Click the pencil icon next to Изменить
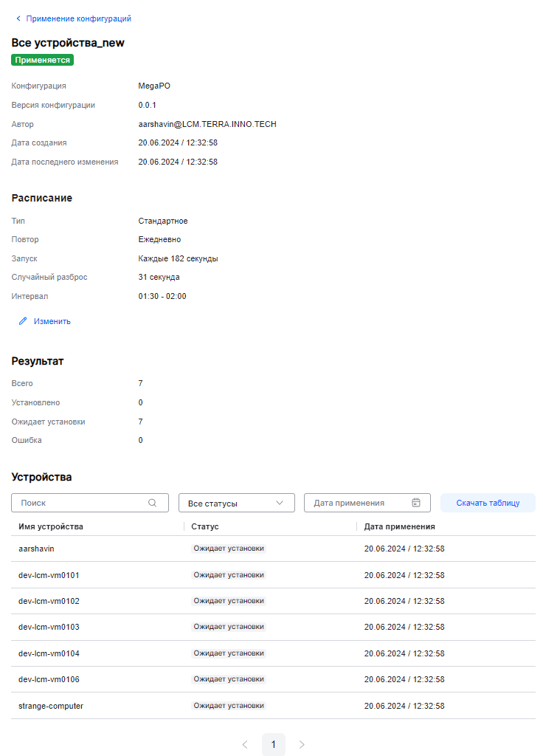Screen dimensions: 543x756 [x=23, y=321]
